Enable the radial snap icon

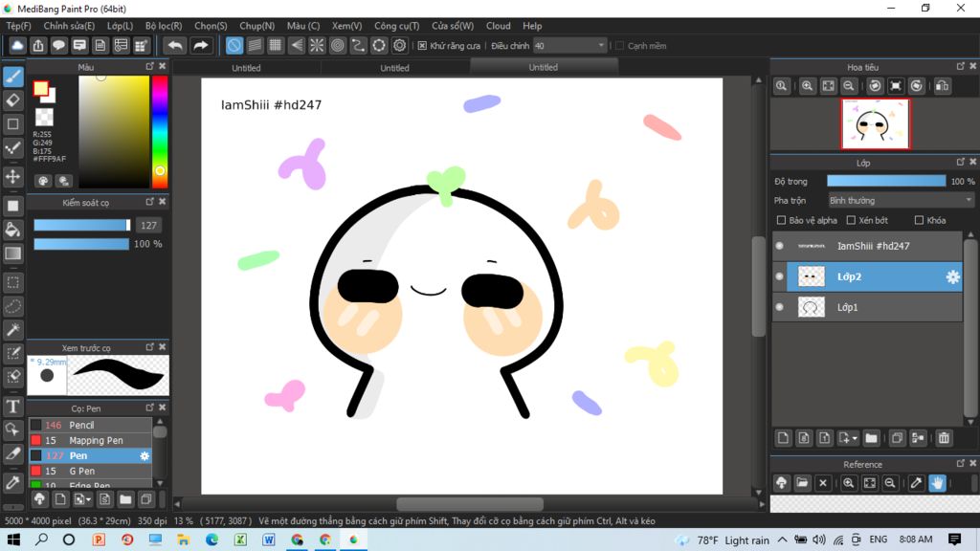click(317, 46)
